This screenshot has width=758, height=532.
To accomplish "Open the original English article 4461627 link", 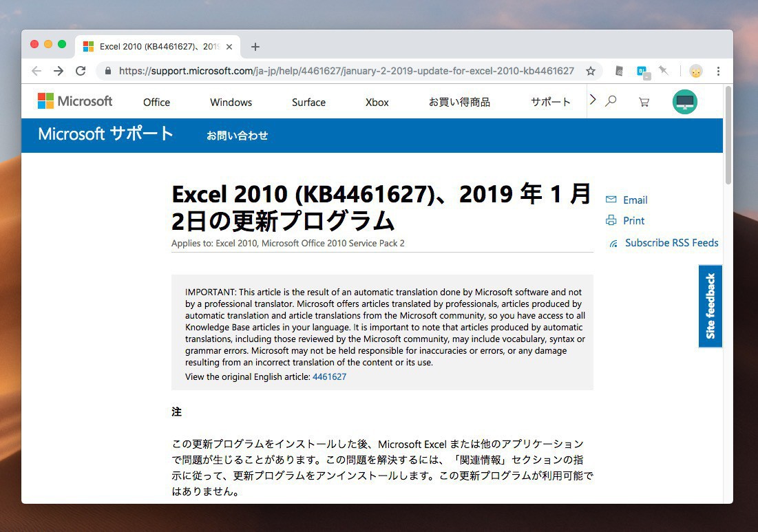I will coord(329,377).
